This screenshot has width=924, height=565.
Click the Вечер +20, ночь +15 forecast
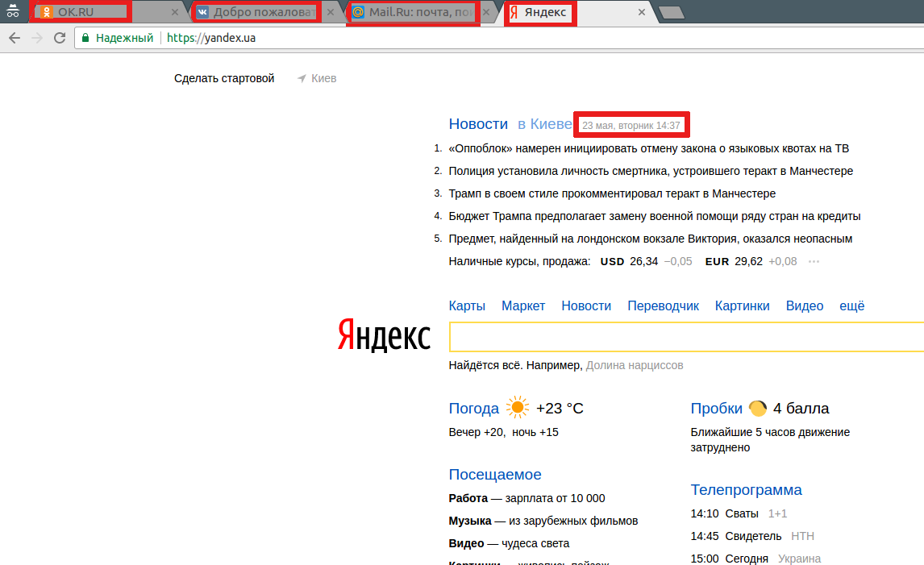pos(503,432)
